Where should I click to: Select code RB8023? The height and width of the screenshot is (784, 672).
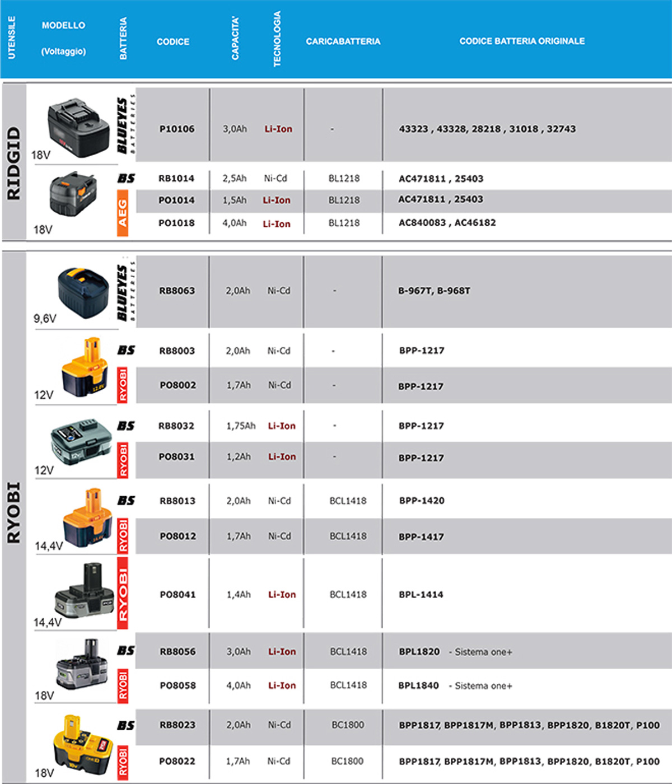tap(178, 725)
